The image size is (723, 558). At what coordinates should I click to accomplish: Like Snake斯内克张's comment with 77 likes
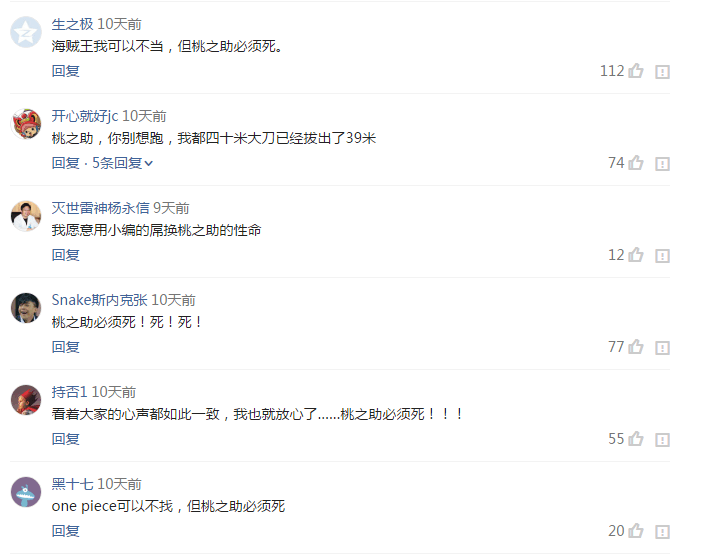point(636,346)
